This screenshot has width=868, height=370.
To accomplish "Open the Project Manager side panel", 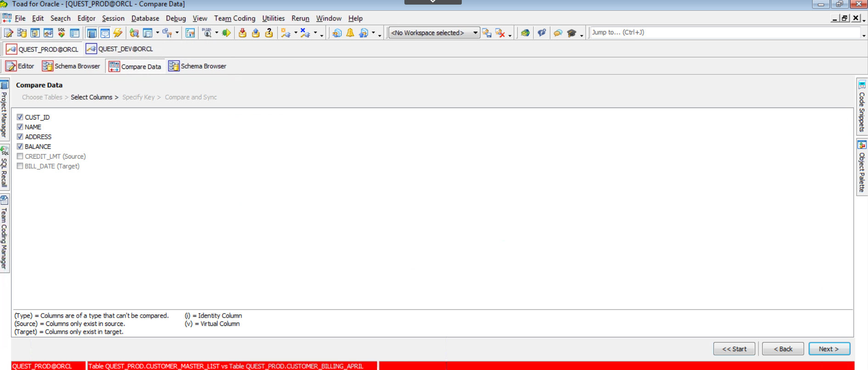I will [4, 109].
